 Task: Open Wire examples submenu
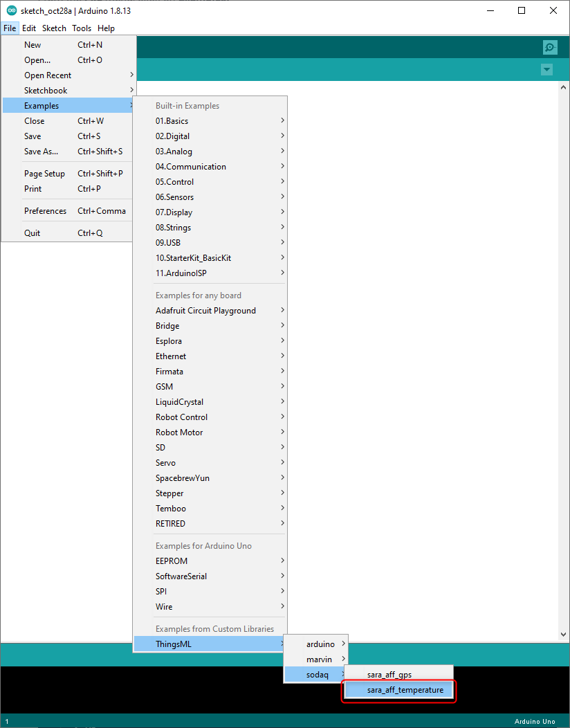210,607
